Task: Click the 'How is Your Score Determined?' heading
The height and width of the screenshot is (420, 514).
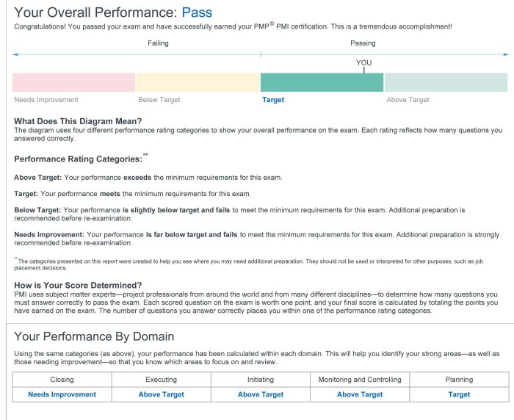Action: click(x=78, y=286)
